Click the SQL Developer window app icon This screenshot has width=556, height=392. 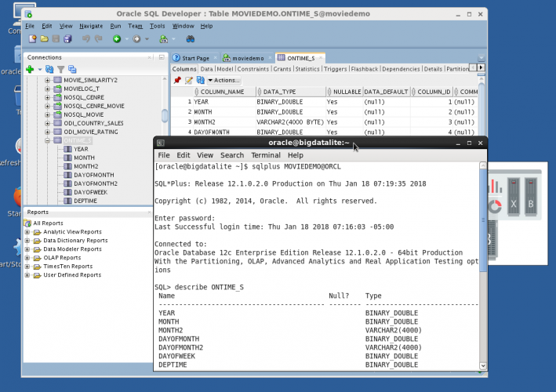pos(28,14)
